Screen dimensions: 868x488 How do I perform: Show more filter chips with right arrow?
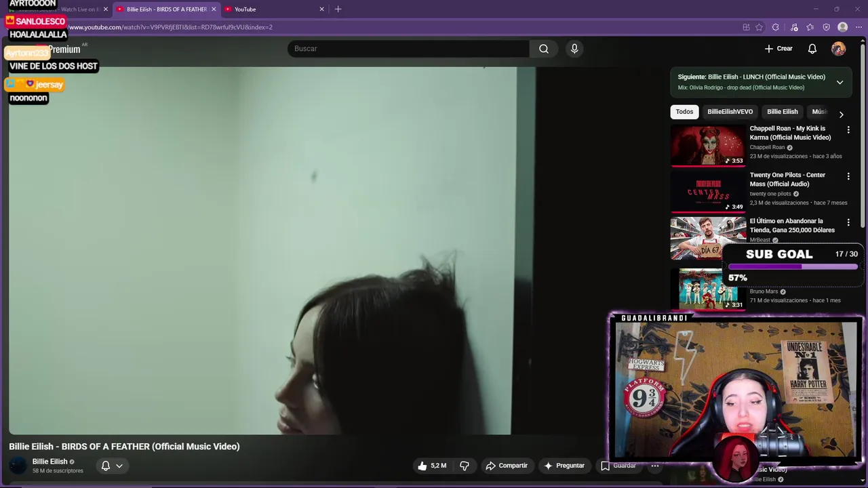[x=842, y=115]
